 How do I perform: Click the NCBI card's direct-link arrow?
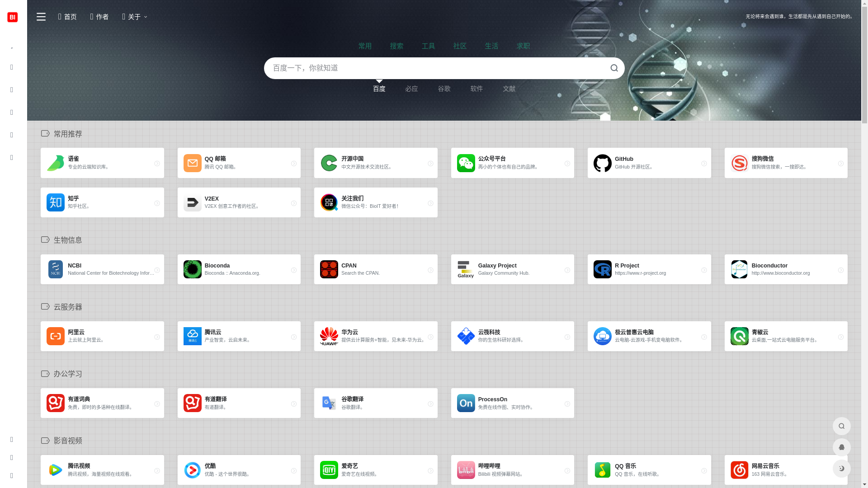coord(157,270)
